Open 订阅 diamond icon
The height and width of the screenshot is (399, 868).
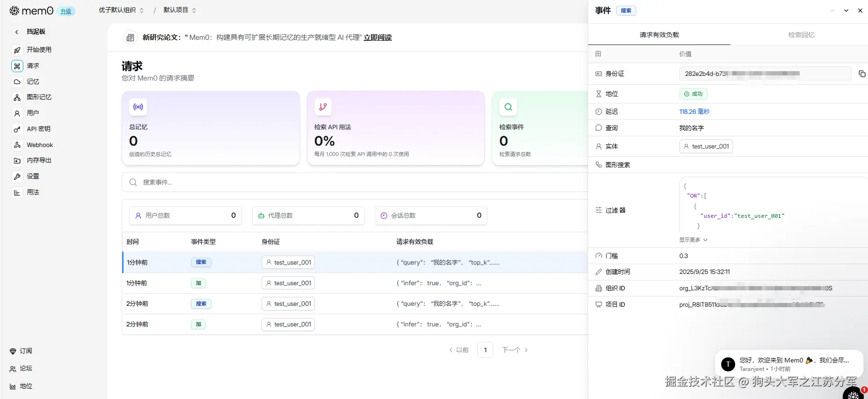coord(13,351)
